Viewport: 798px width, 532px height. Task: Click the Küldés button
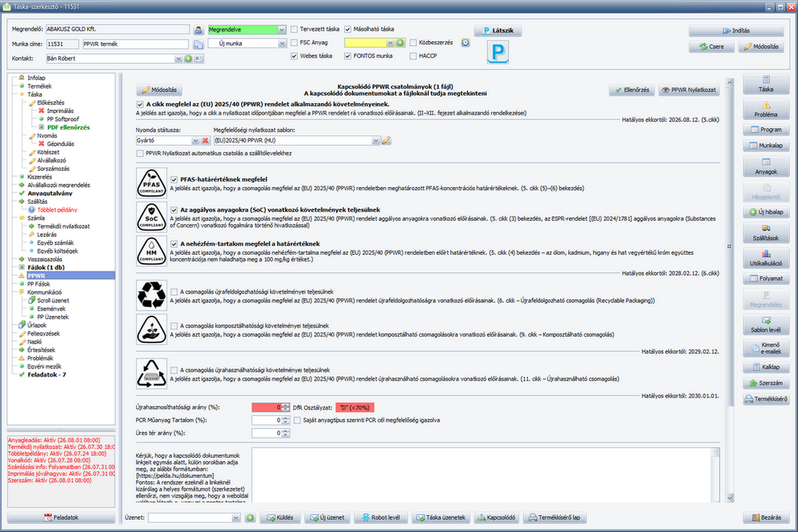280,517
